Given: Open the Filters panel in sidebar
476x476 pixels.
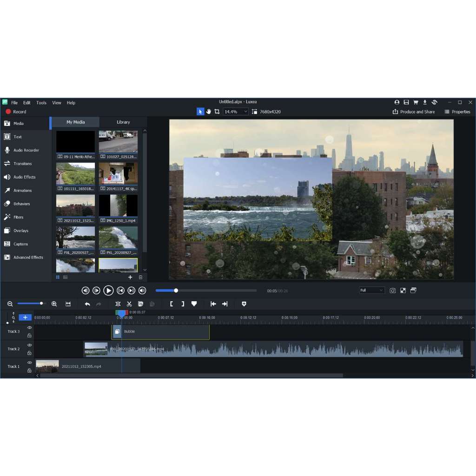Looking at the screenshot, I should (18, 217).
